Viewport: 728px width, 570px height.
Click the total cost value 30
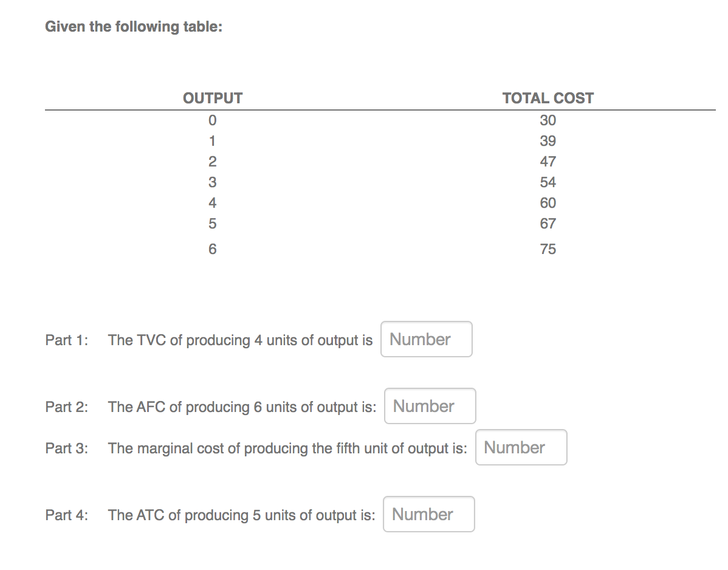(548, 120)
